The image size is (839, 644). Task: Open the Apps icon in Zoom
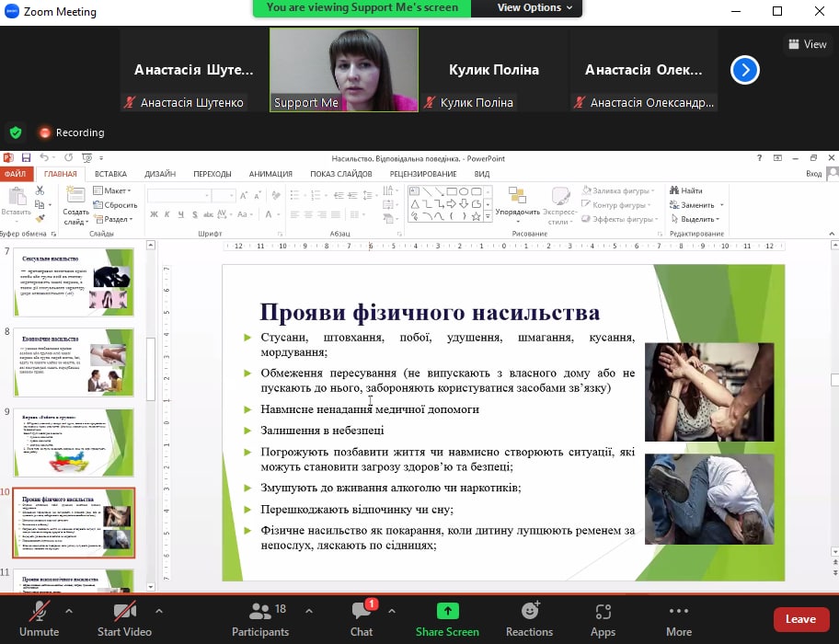[603, 612]
